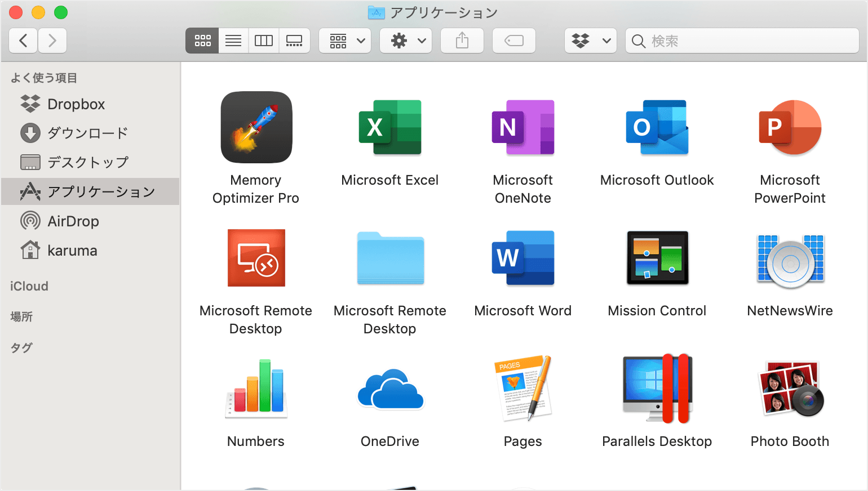Select the Microsoft OneNote app icon

click(x=523, y=127)
